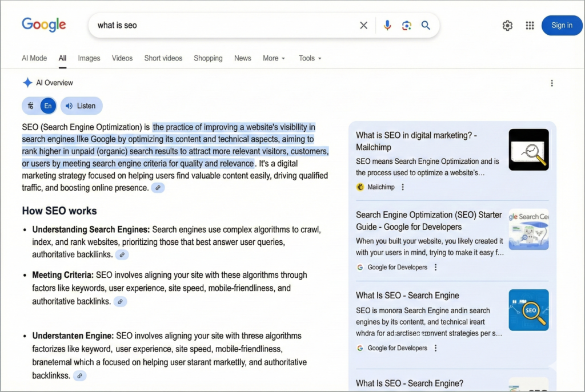Switch to the Images tab
This screenshot has height=392, width=585.
89,58
